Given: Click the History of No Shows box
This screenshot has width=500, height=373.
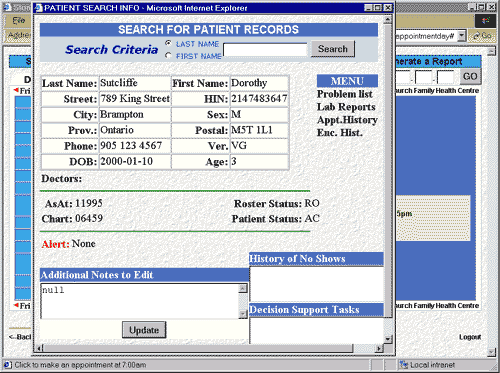Looking at the screenshot, I should click(316, 284).
